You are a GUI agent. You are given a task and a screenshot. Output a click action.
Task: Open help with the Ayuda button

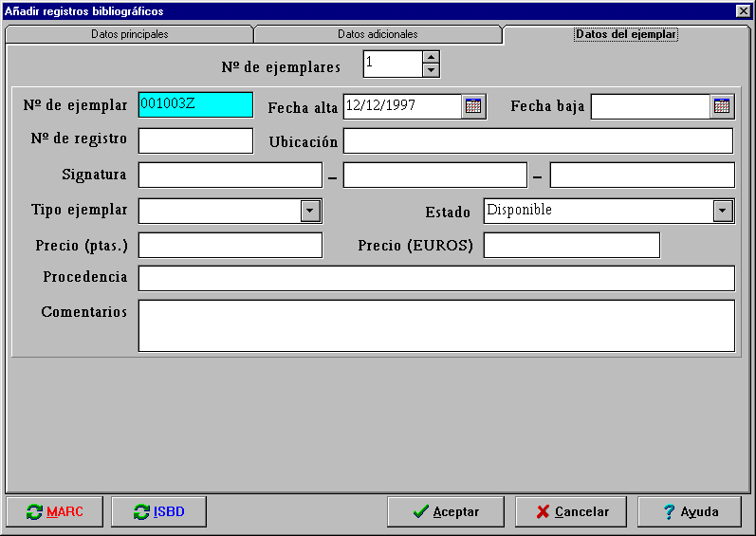coord(689,511)
